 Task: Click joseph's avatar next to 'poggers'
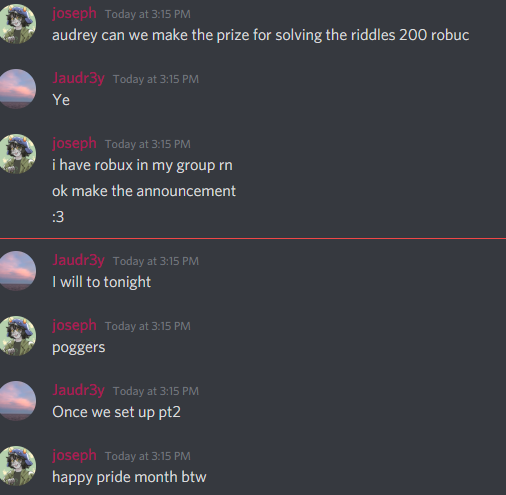(17, 336)
